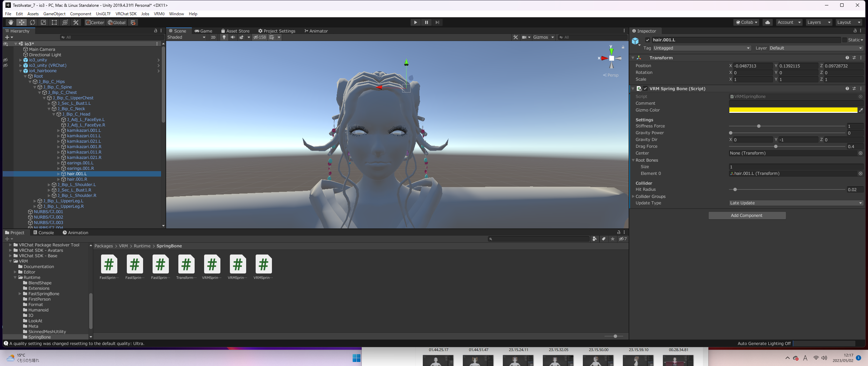The width and height of the screenshot is (868, 366).
Task: Click the Add Component button
Action: coord(747,215)
